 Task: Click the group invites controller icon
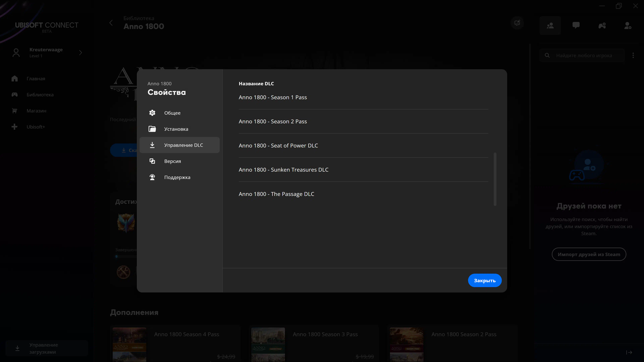coord(602,25)
